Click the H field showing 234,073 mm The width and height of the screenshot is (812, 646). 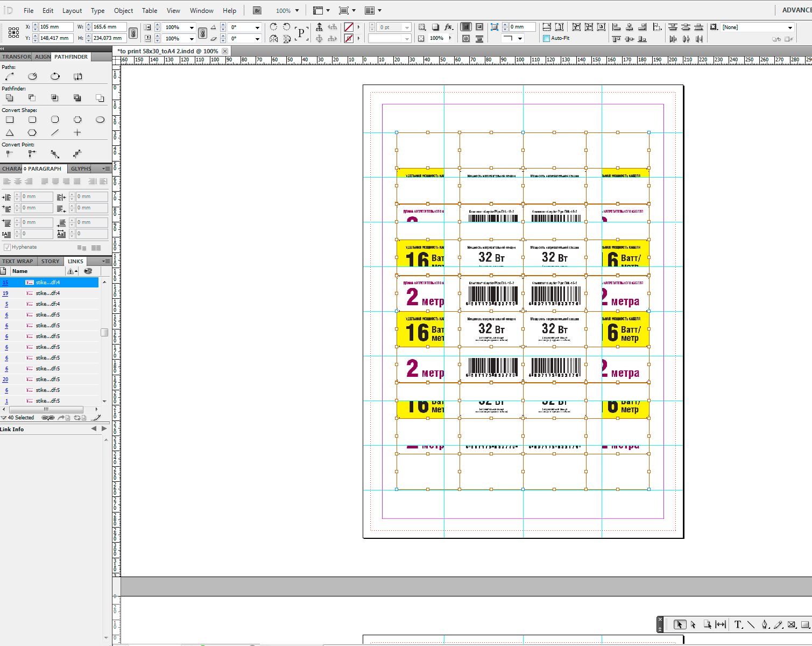tap(109, 38)
